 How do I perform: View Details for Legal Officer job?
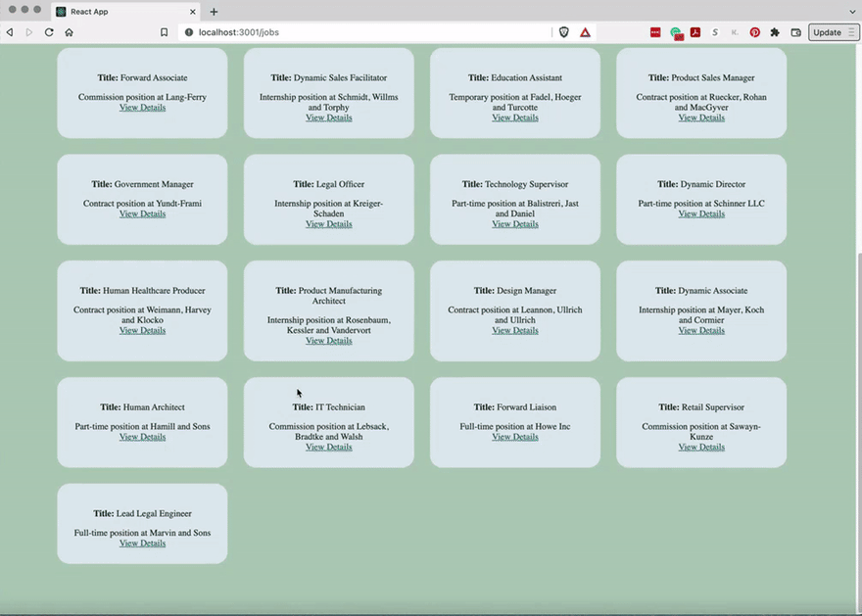click(329, 224)
